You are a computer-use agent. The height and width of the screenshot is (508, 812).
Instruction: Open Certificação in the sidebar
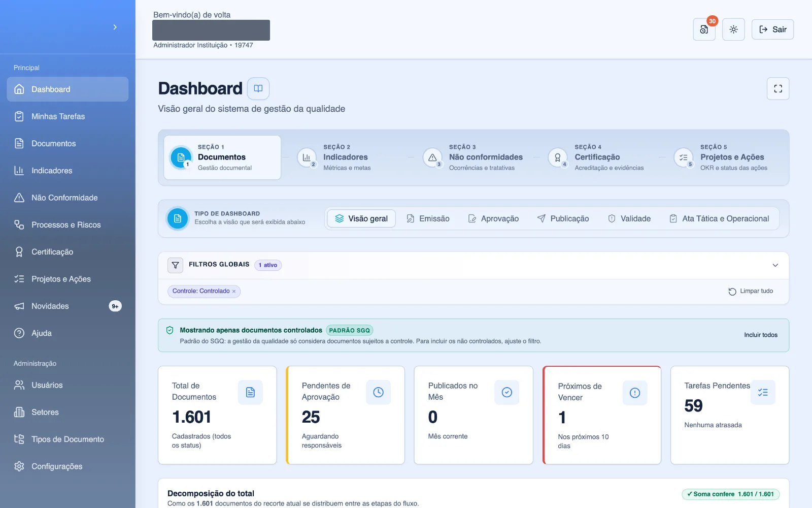67,252
